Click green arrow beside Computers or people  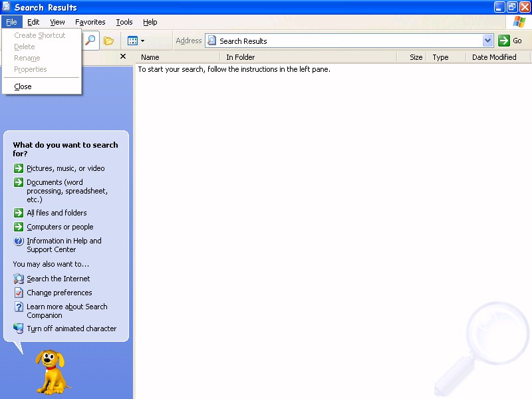point(19,227)
